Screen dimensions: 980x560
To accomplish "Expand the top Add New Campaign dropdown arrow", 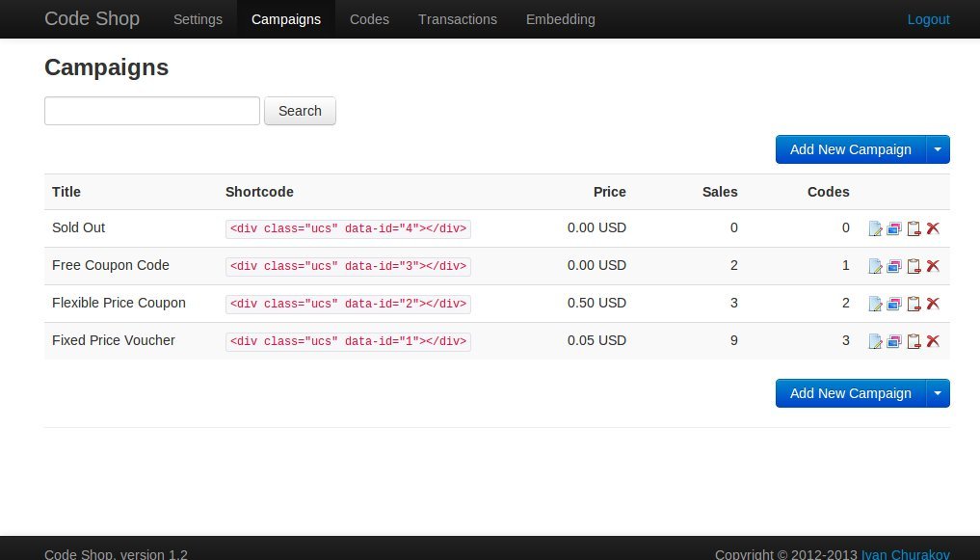I will coord(938,149).
